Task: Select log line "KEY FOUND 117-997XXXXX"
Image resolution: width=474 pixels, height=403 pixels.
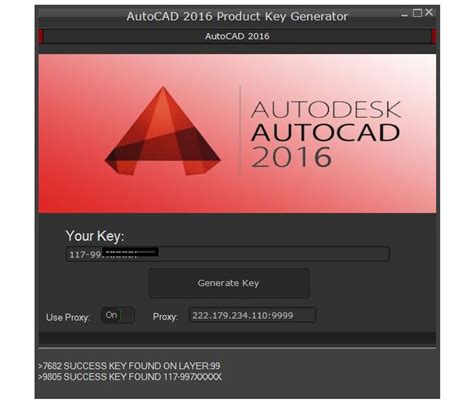Action: click(130, 377)
